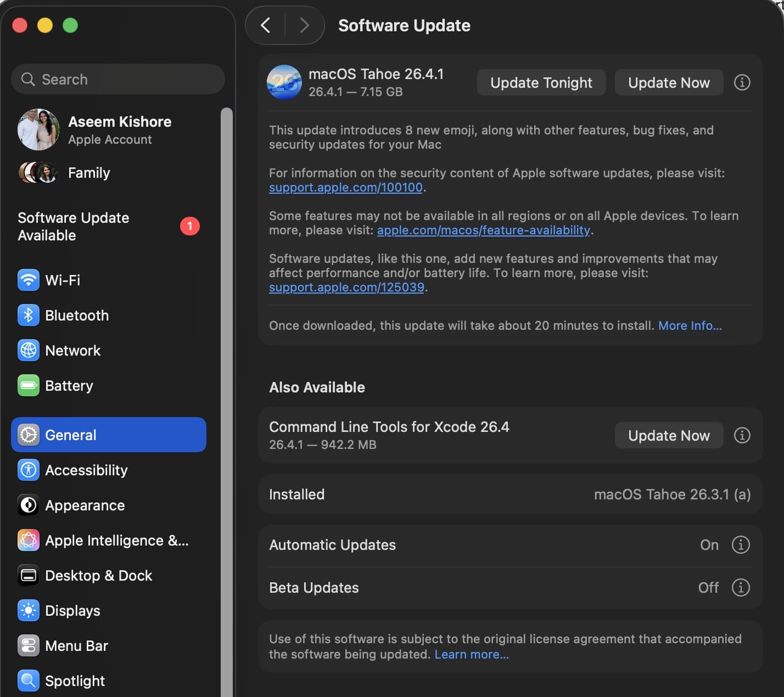
Task: Open Software Update Available sidebar item
Action: 109,226
